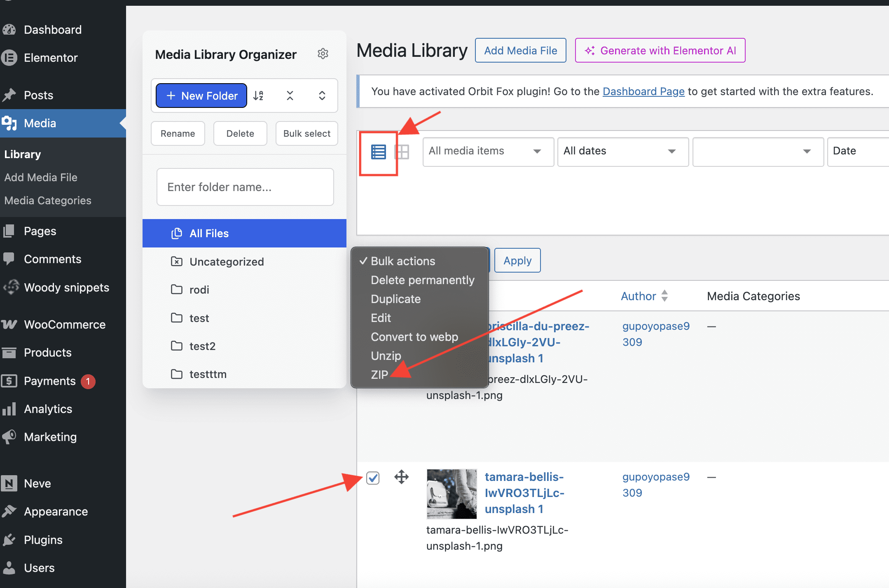Click the sort folders A-Z icon
The image size is (889, 588).
258,96
